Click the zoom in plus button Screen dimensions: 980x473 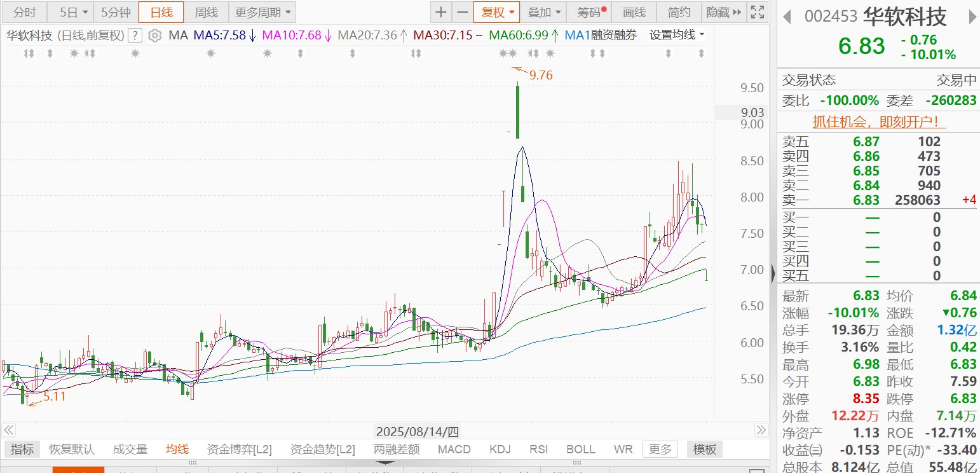tap(440, 12)
